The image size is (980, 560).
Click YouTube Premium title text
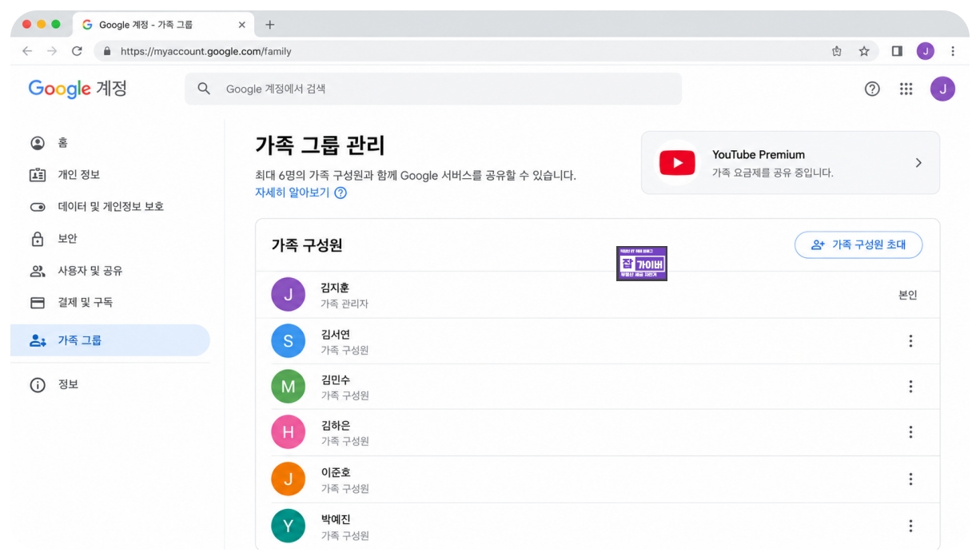(759, 155)
